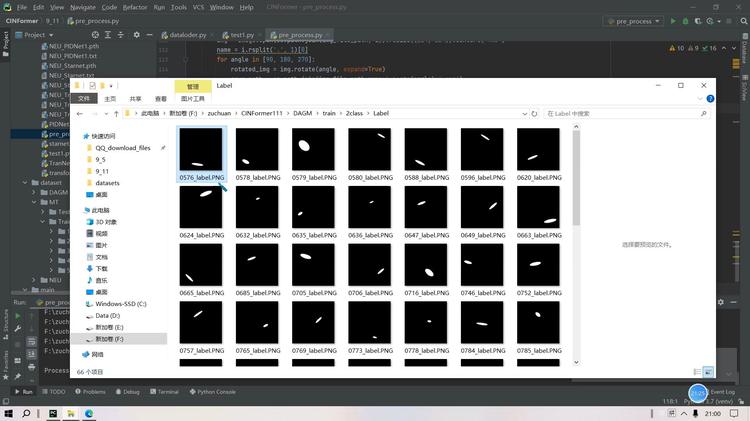Select the 0579_label.PNG thumbnail
This screenshot has width=750, height=421.
[314, 154]
